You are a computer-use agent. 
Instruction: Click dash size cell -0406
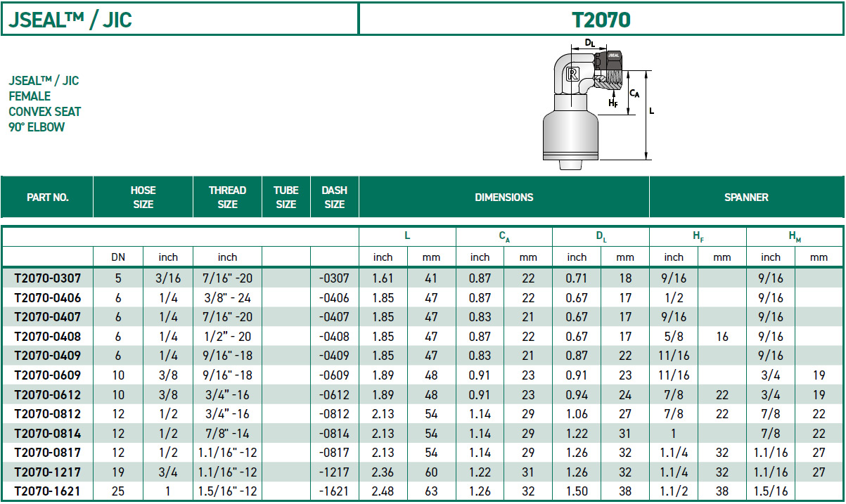point(334,298)
